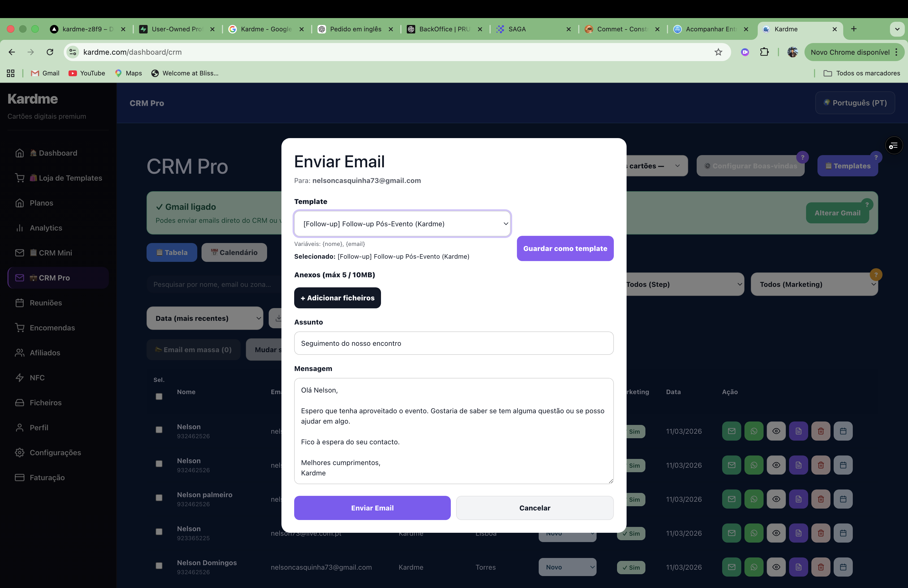Click purple document notes icon in first row
Screen dimensions: 908x588
798,431
